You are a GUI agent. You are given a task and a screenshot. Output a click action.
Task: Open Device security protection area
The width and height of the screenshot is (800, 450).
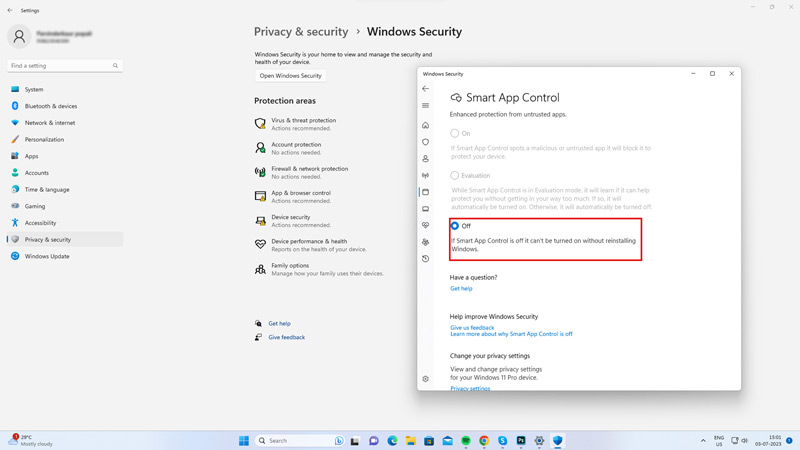pos(293,220)
